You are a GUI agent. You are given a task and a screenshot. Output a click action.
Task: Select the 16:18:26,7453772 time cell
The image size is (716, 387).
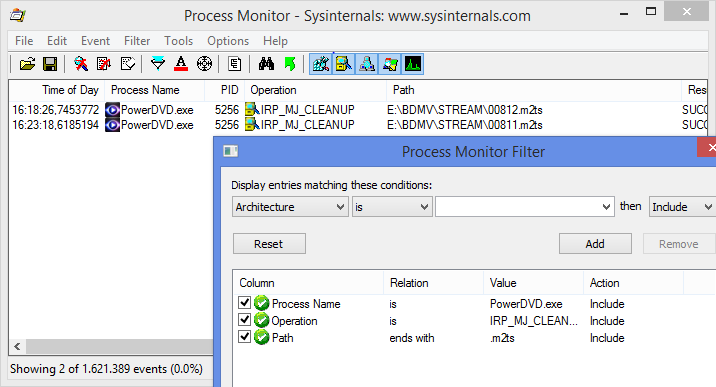point(56,110)
